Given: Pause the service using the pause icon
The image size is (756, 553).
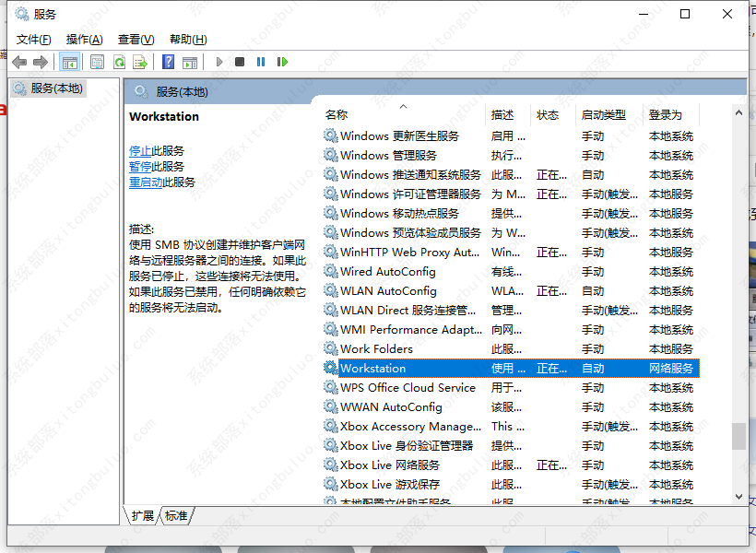Looking at the screenshot, I should pos(260,61).
